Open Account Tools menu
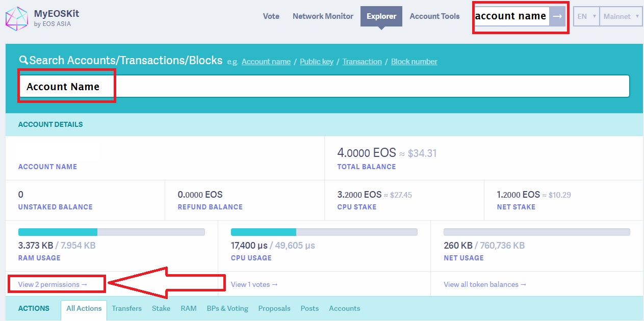644x321 pixels. (434, 16)
